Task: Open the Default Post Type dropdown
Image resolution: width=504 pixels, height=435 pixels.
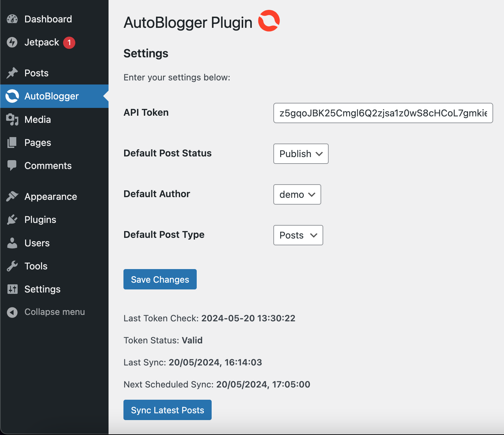Action: [298, 235]
